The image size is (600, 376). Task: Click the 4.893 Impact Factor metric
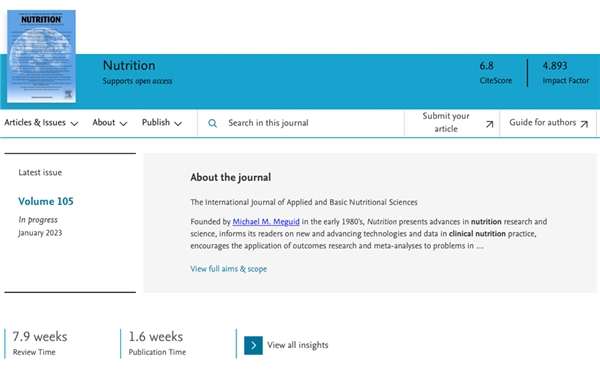[x=566, y=73]
